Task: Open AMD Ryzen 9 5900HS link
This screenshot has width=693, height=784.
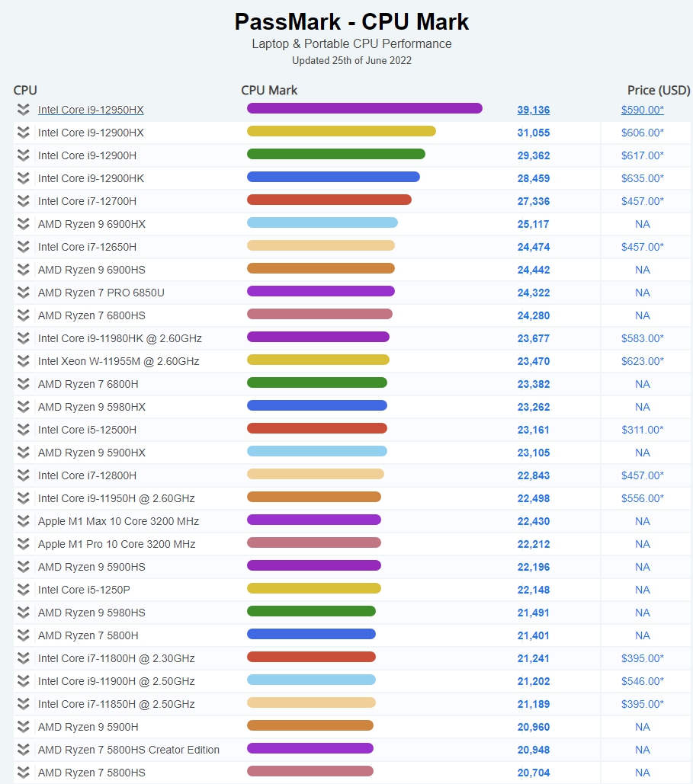Action: click(91, 567)
